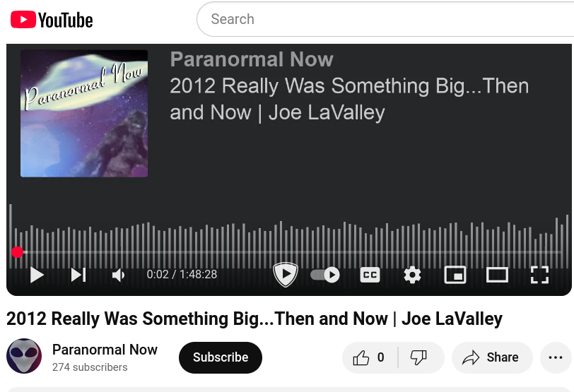The image size is (574, 392).
Task: Open the Share dialog
Action: tap(491, 357)
